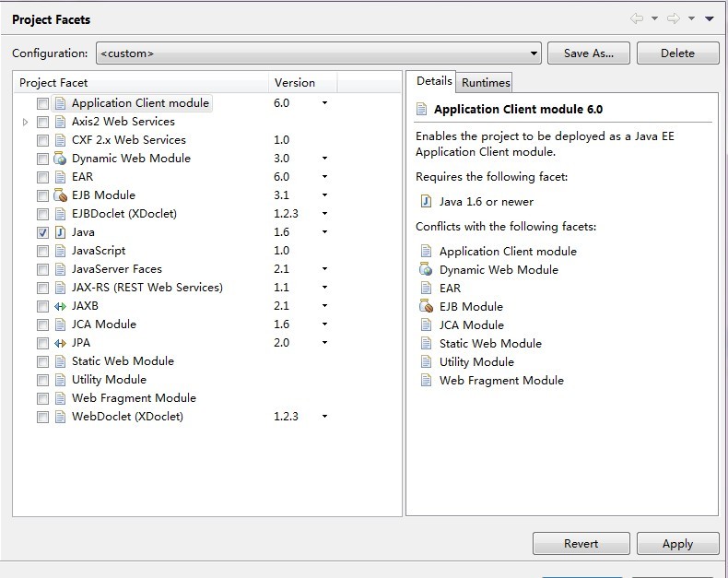The width and height of the screenshot is (728, 578).
Task: Click the JPA facet icon
Action: pyautogui.click(x=60, y=343)
